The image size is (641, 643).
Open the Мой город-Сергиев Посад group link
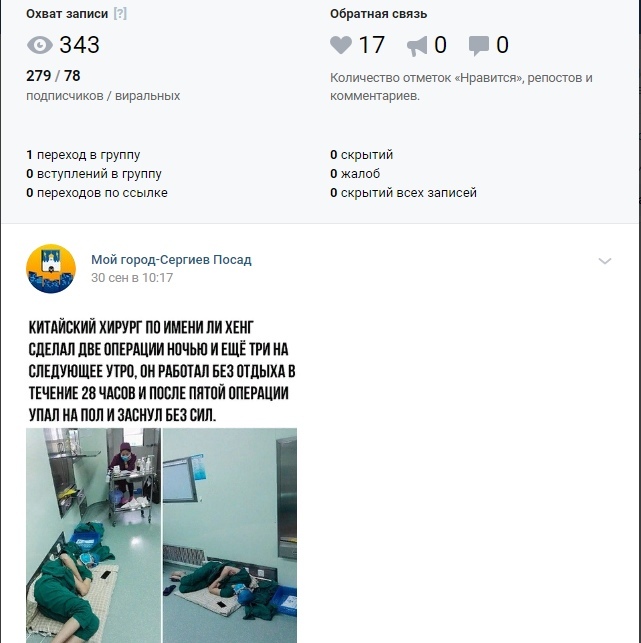click(171, 260)
